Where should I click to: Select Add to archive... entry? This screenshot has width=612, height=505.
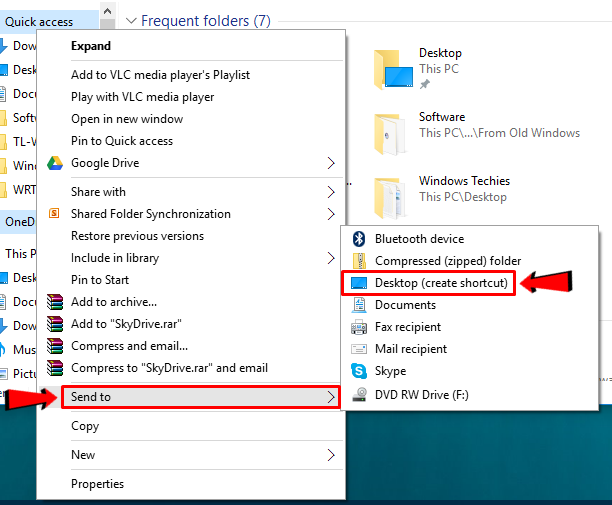(x=191, y=302)
